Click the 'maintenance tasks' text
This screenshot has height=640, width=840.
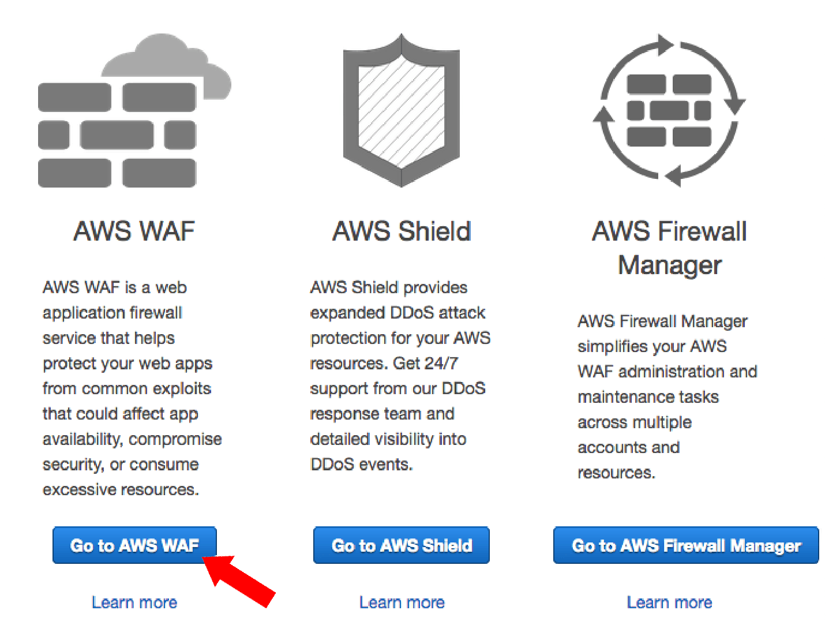648,397
